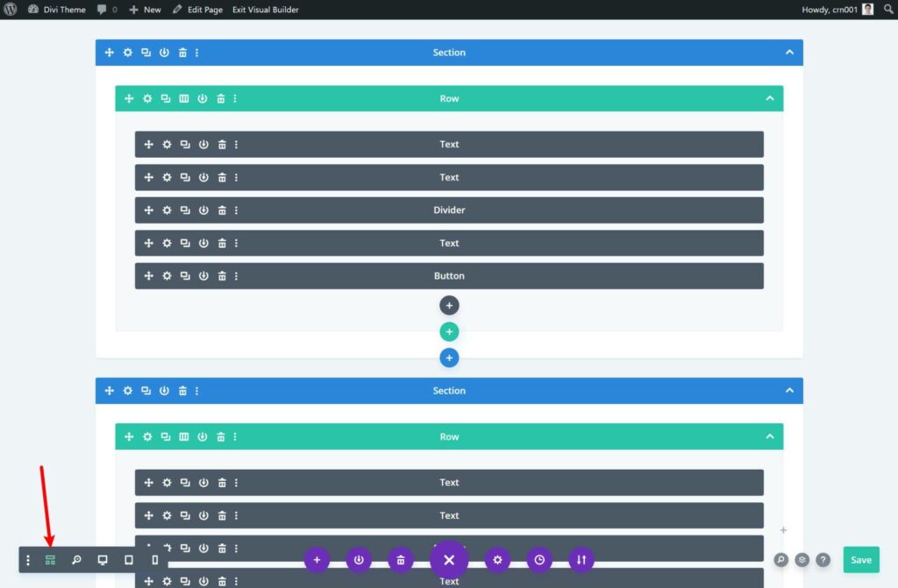Click purple trash to clear layout
Image resolution: width=898 pixels, height=588 pixels.
[x=401, y=560]
